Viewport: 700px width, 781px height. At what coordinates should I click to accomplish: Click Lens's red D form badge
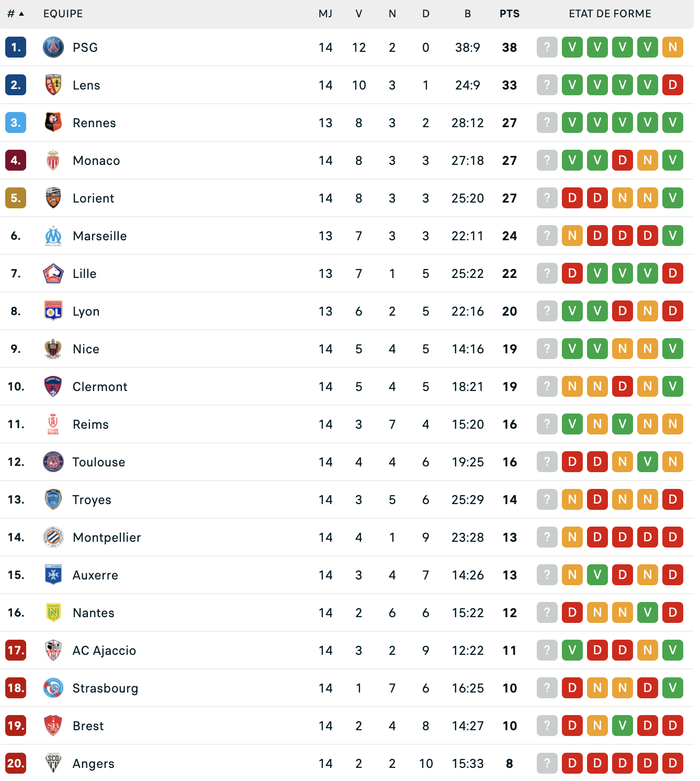[673, 85]
